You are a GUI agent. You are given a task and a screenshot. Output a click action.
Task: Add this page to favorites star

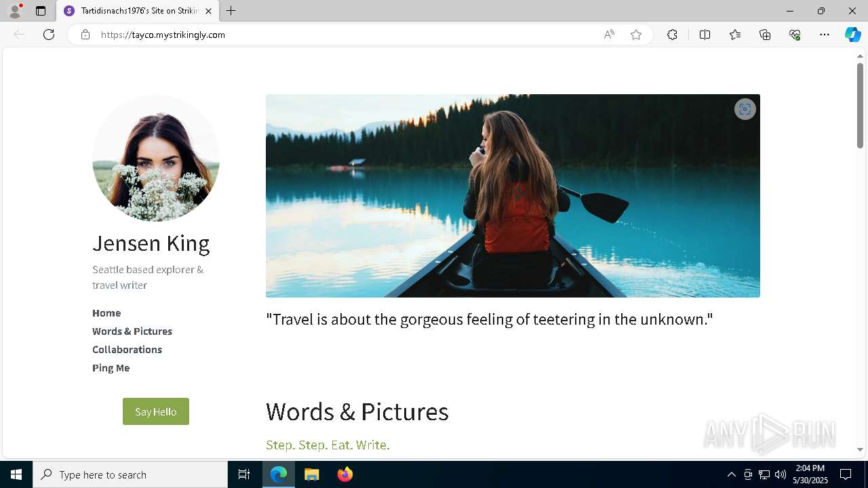[x=636, y=35]
